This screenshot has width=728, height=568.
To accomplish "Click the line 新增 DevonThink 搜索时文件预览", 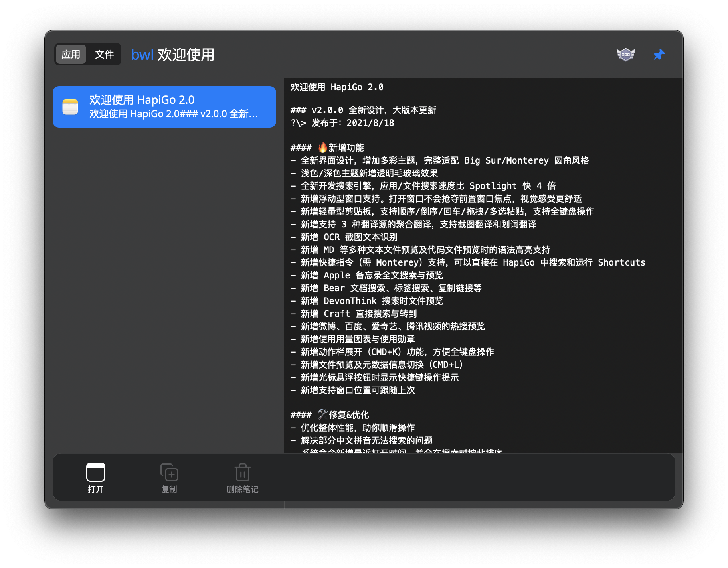I will pyautogui.click(x=367, y=301).
